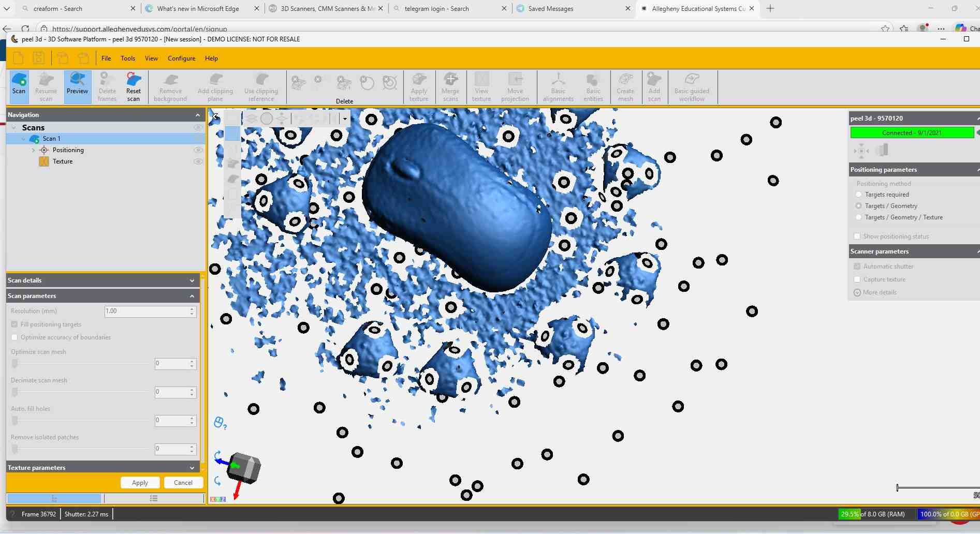Launch the Basic guided workflow

pos(692,85)
